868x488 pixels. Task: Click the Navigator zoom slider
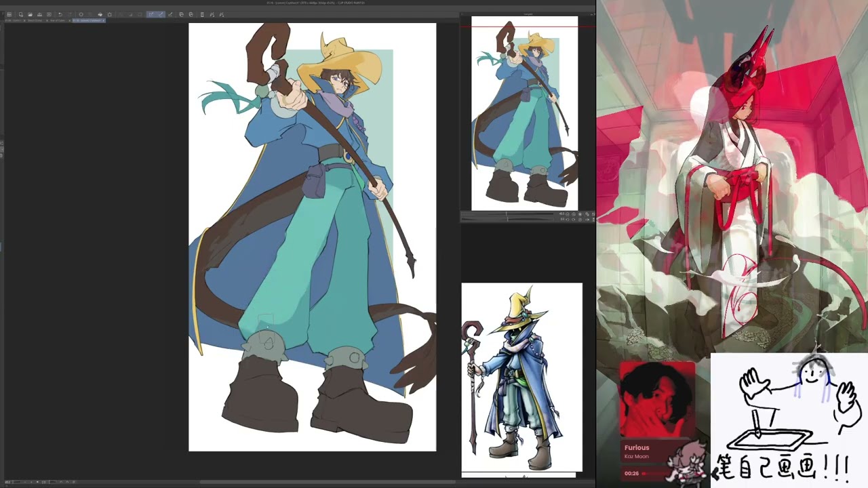pos(509,214)
